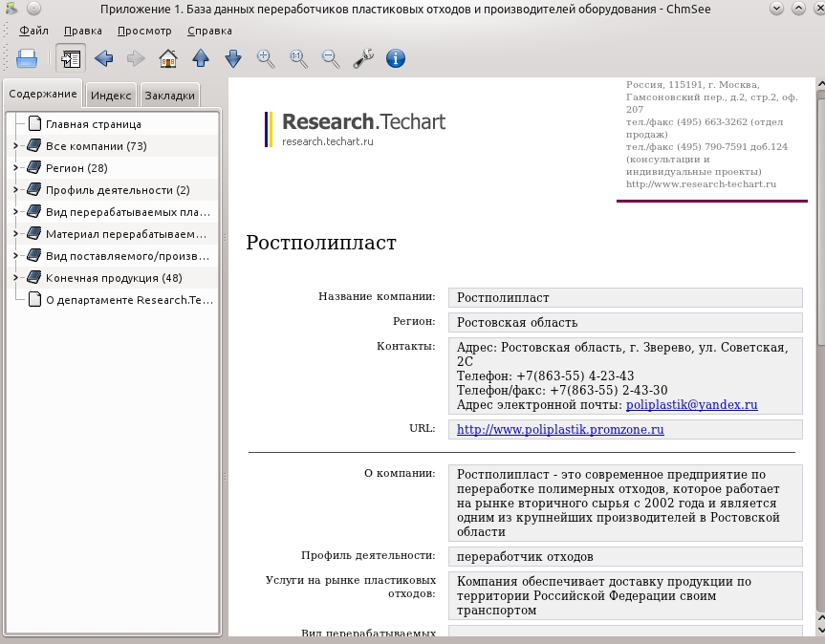
Task: Go forward with the greyed right arrow
Action: click(x=136, y=58)
